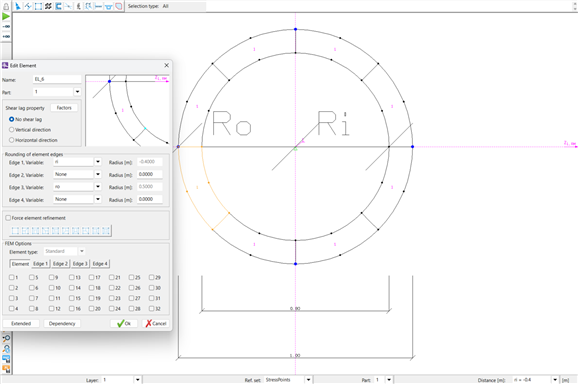The image size is (578, 384).
Task: Click the rectangular selection frame tool
Action: click(x=38, y=6)
